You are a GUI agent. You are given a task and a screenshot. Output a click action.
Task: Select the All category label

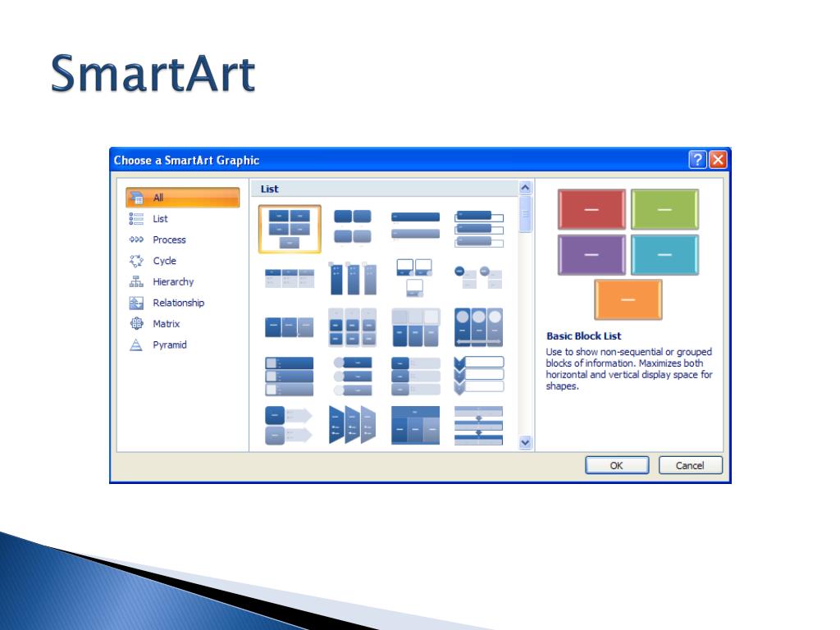coord(158,197)
